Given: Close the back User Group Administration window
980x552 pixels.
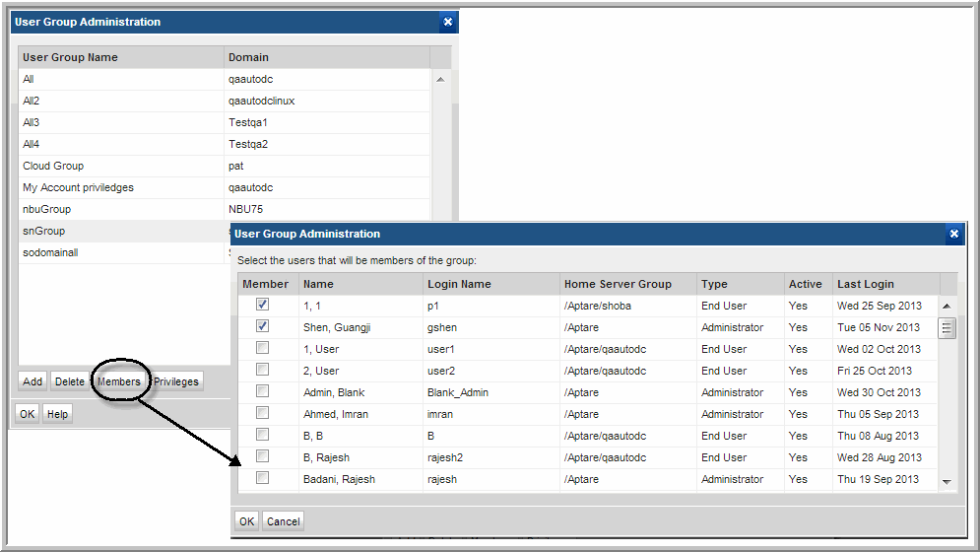Looking at the screenshot, I should pos(447,22).
